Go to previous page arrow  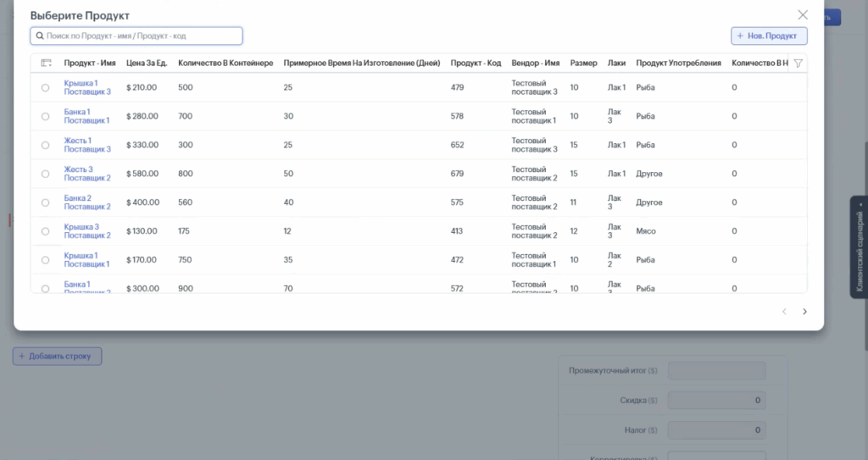784,312
